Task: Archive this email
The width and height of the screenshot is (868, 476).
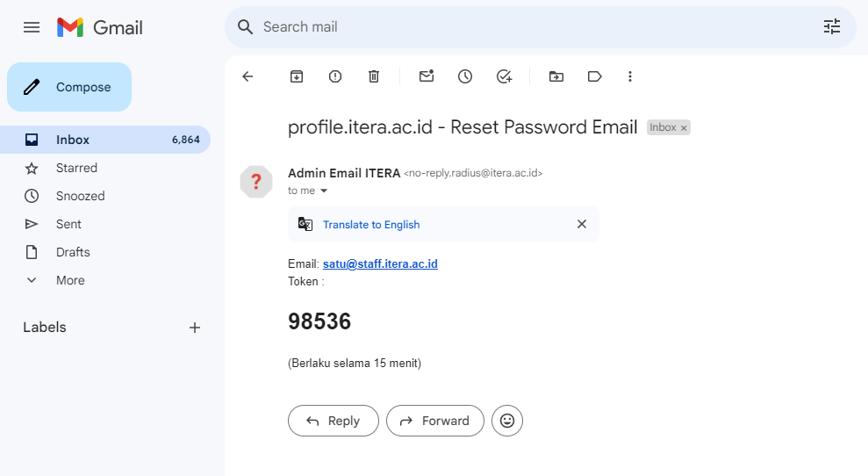Action: tap(297, 76)
